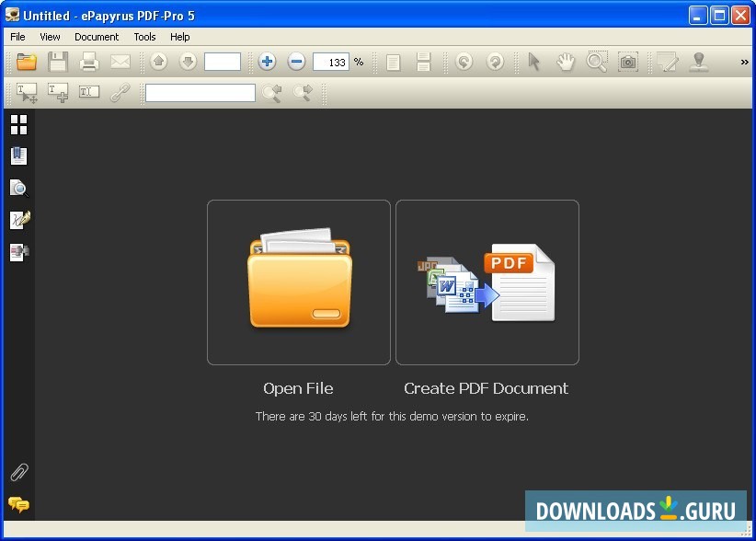The width and height of the screenshot is (756, 541).
Task: Click the note editing pencil icon
Action: point(668,62)
